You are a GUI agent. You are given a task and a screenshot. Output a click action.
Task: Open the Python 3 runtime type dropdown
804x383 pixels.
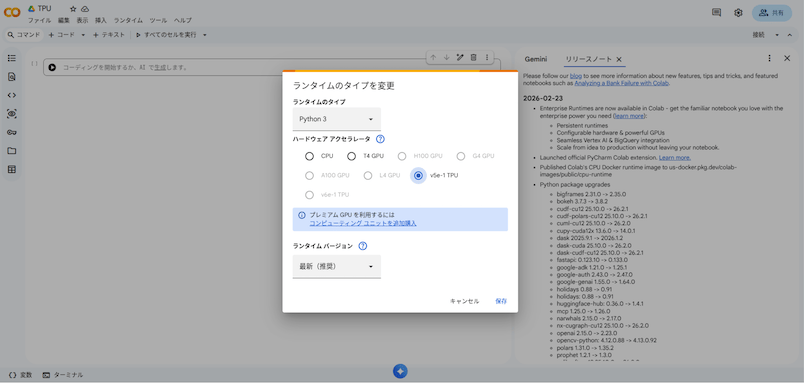[336, 119]
